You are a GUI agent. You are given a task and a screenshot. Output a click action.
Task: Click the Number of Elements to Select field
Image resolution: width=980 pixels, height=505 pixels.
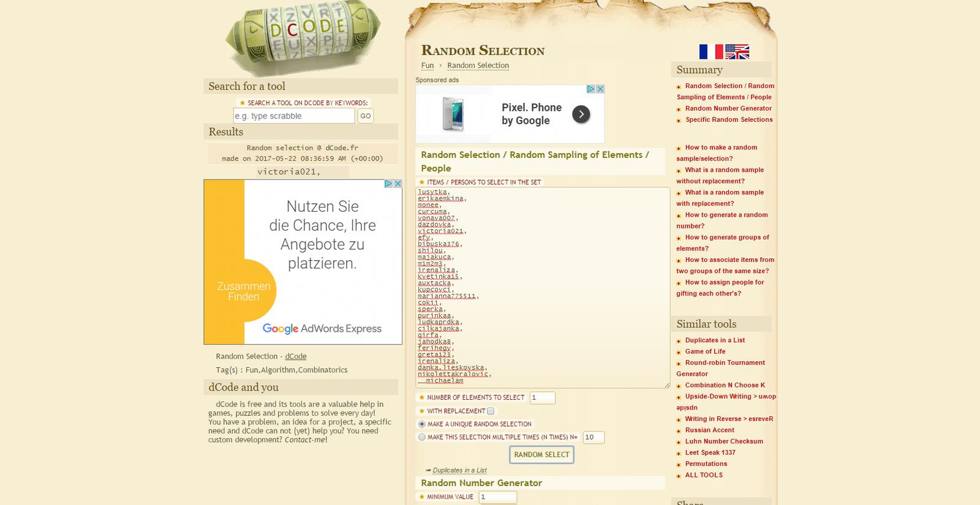coord(542,398)
